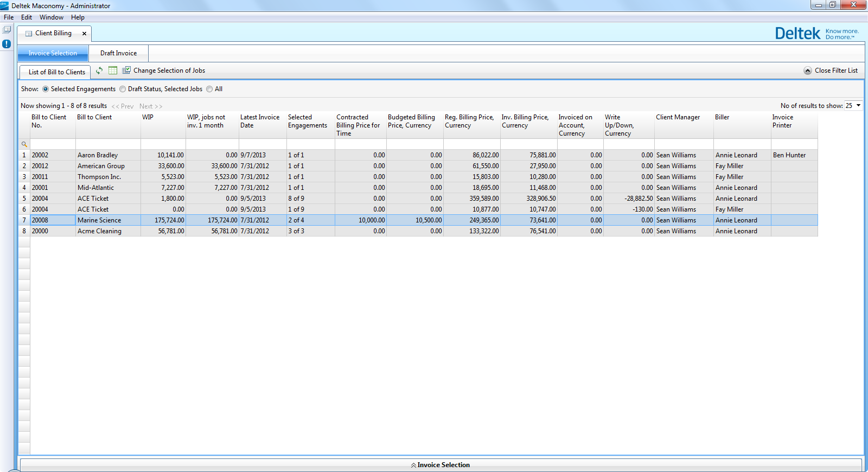Select the List of Bill to Clients tab
The height and width of the screenshot is (472, 868).
[56, 72]
